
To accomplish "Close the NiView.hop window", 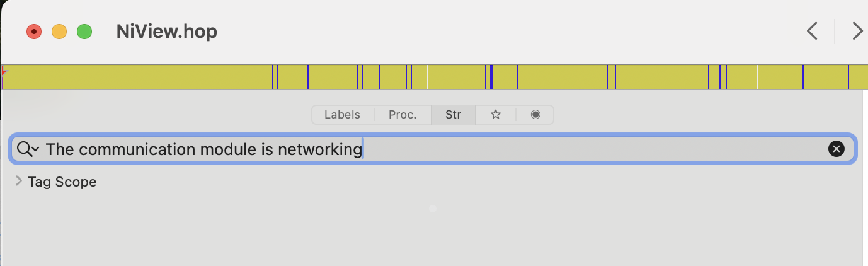I will [x=34, y=32].
